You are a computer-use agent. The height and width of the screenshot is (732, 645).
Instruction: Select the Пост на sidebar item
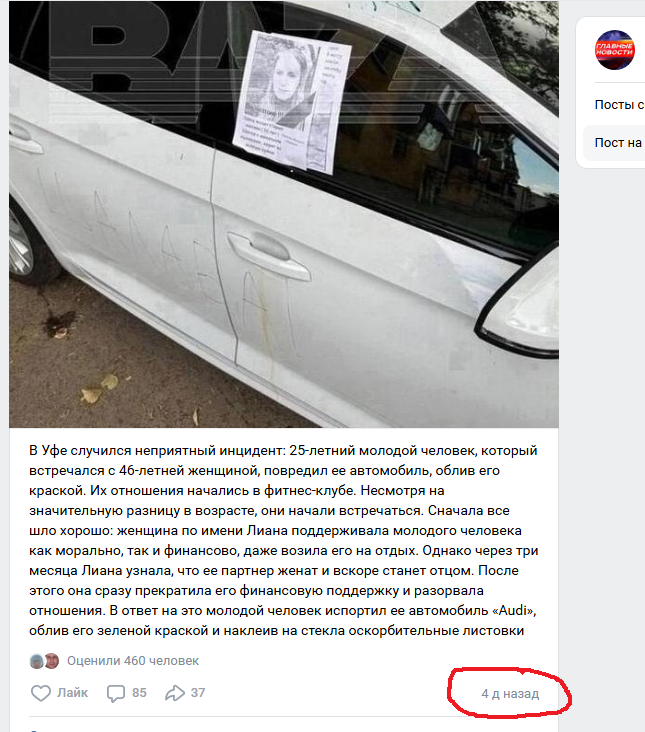618,143
